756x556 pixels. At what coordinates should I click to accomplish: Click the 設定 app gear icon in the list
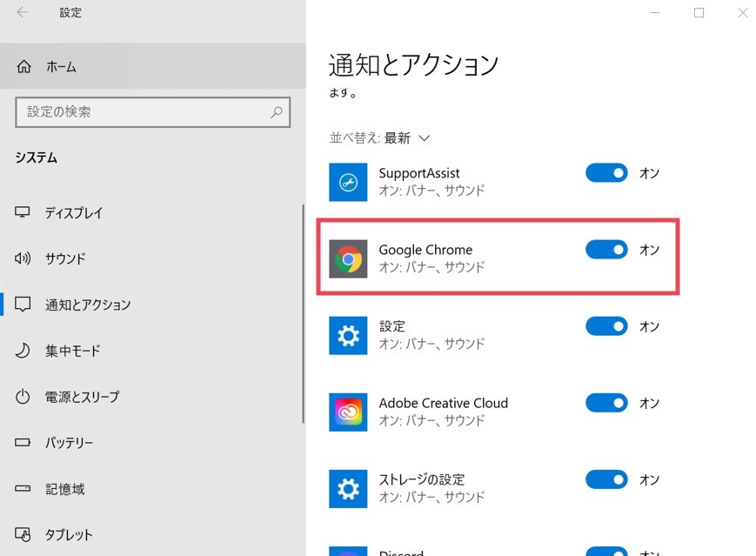click(x=348, y=335)
